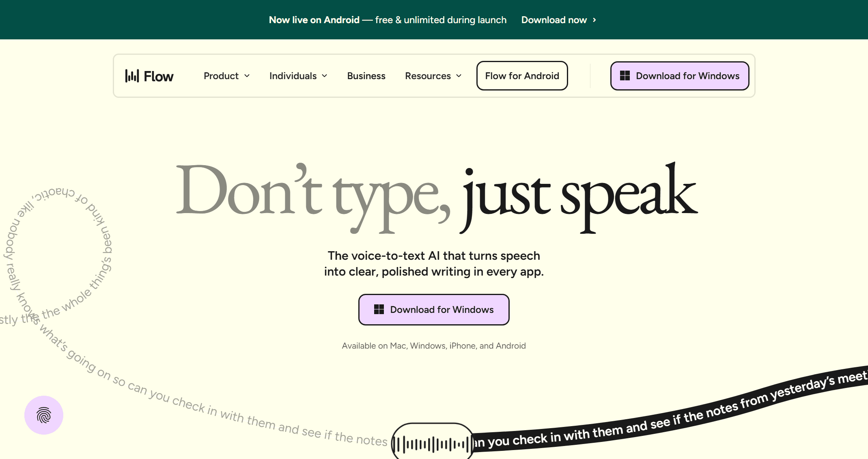
Task: Click the arrow beside Download now
Action: coord(594,20)
